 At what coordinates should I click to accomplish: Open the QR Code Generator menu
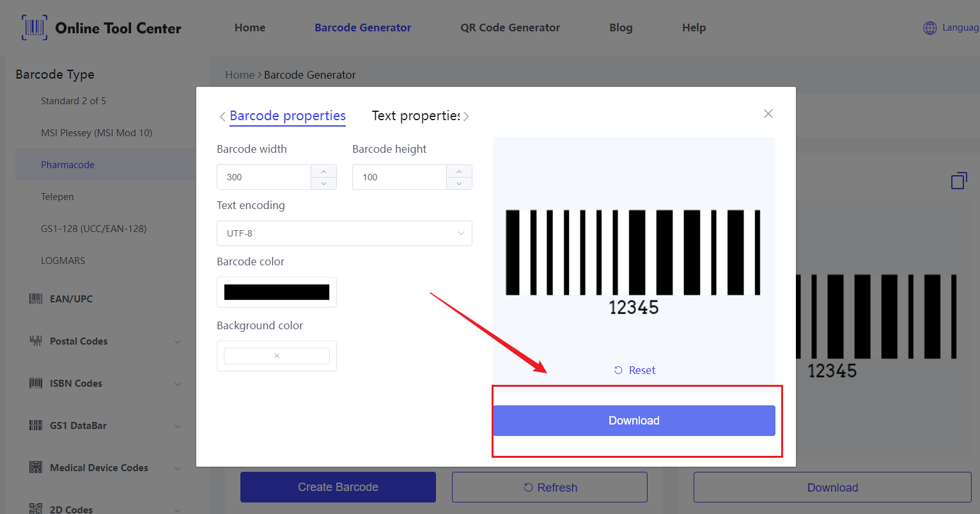pyautogui.click(x=510, y=27)
